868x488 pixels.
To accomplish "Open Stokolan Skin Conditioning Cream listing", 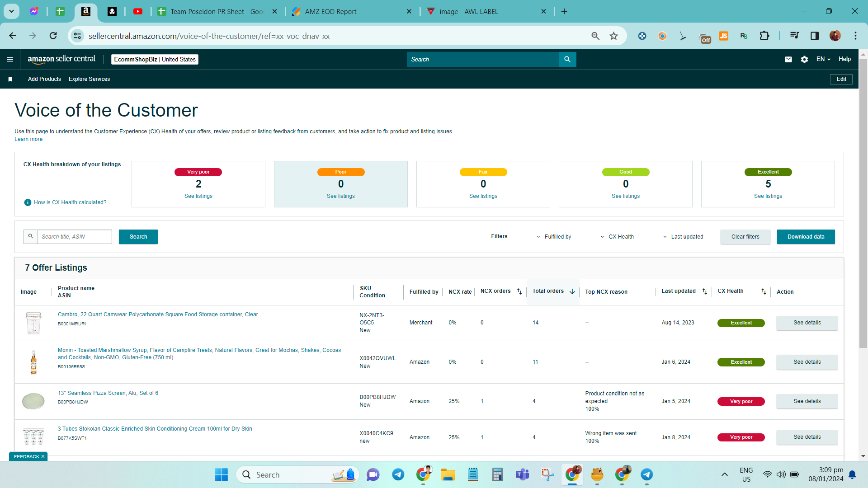I will [155, 429].
